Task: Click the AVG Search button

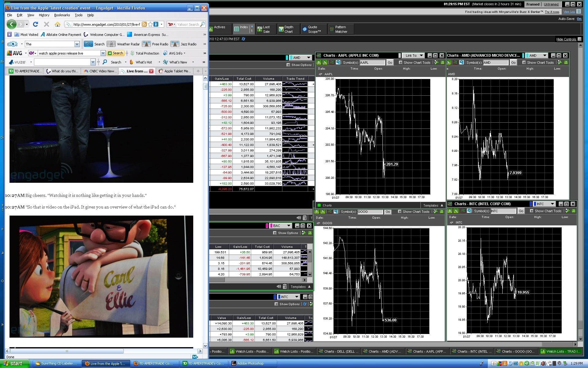Action: (115, 53)
